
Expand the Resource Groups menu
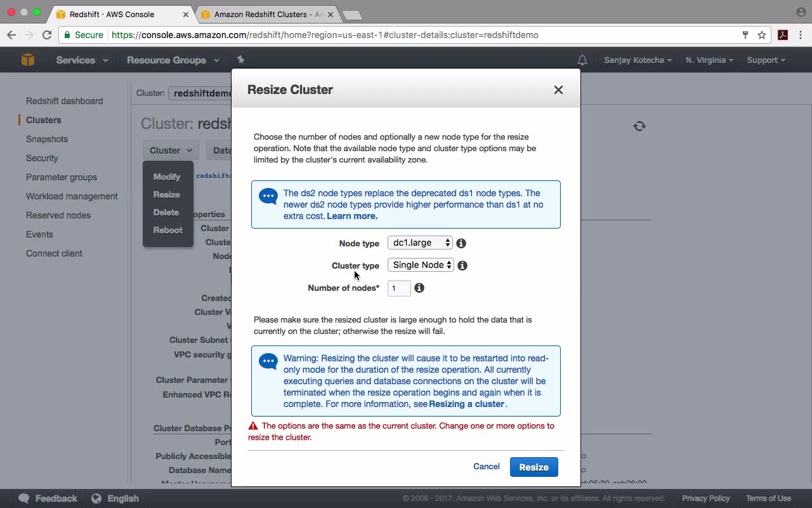(x=173, y=60)
